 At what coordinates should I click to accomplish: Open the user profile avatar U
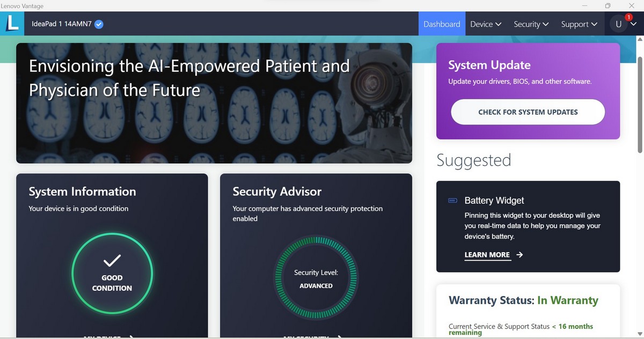618,24
